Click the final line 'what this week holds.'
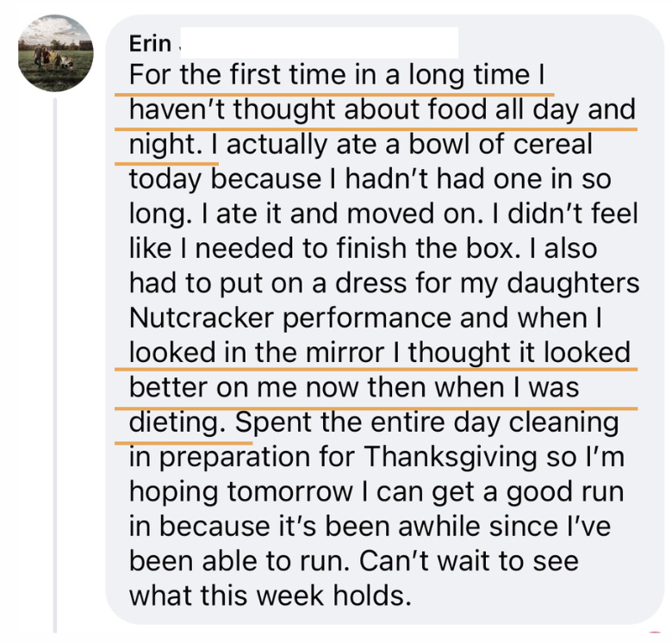The width and height of the screenshot is (672, 643). click(x=271, y=596)
